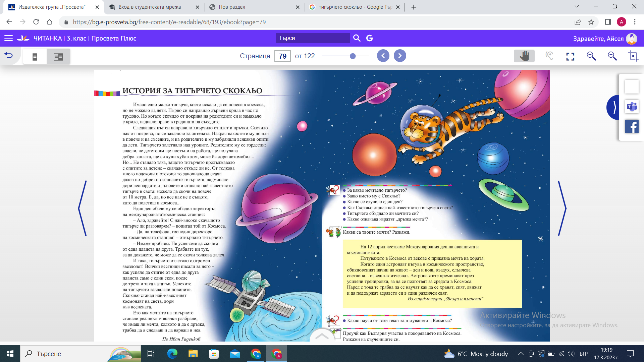Zoom out with magnifier minus icon
This screenshot has height=362, width=644.
coord(612,56)
